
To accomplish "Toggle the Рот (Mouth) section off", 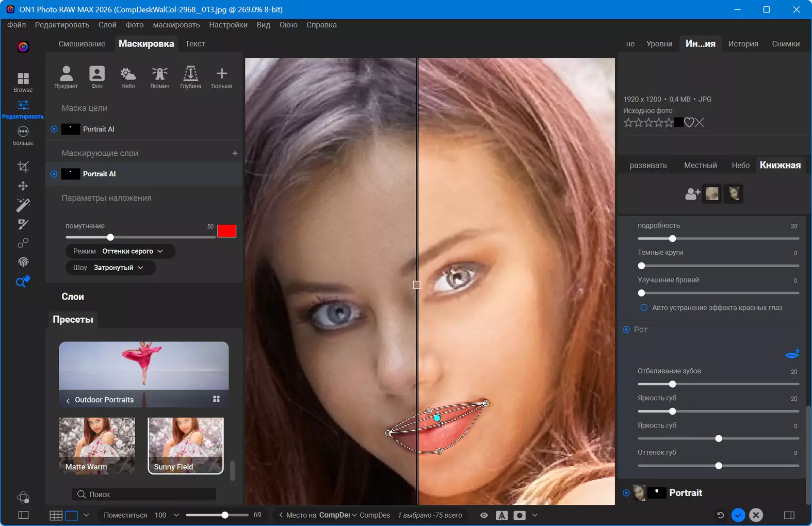I will [626, 330].
